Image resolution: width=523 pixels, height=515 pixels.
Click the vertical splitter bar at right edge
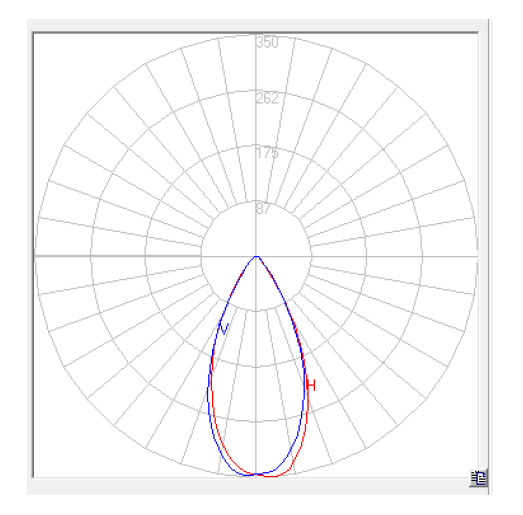[489, 257]
